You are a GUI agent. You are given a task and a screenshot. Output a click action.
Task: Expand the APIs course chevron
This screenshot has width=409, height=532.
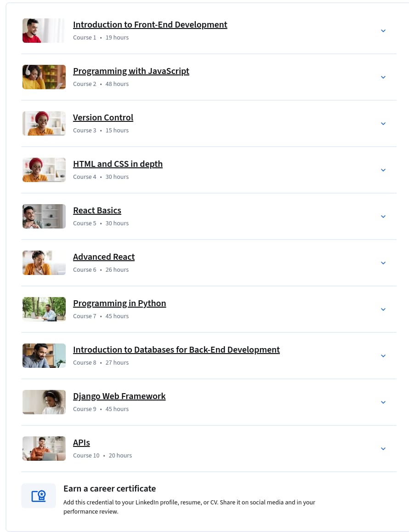(383, 449)
